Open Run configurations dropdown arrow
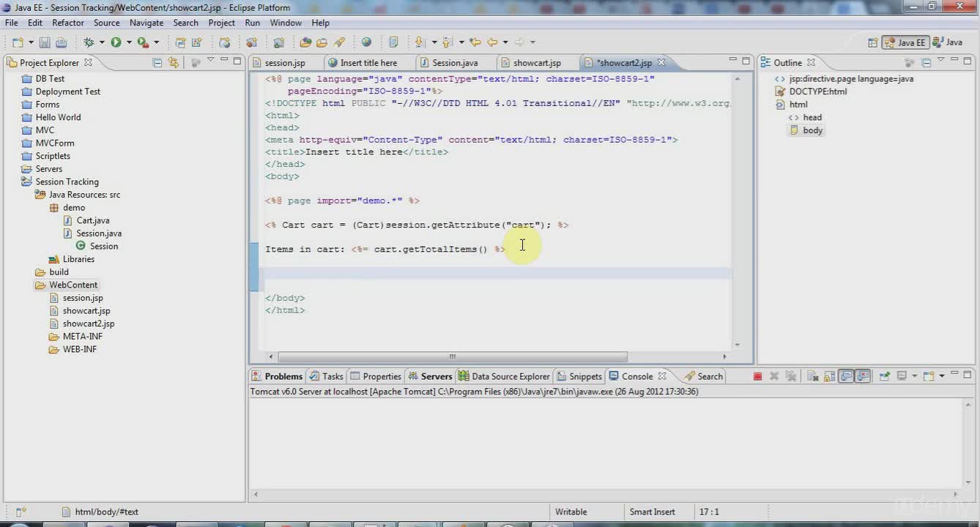Viewport: 980px width, 527px height. point(129,42)
